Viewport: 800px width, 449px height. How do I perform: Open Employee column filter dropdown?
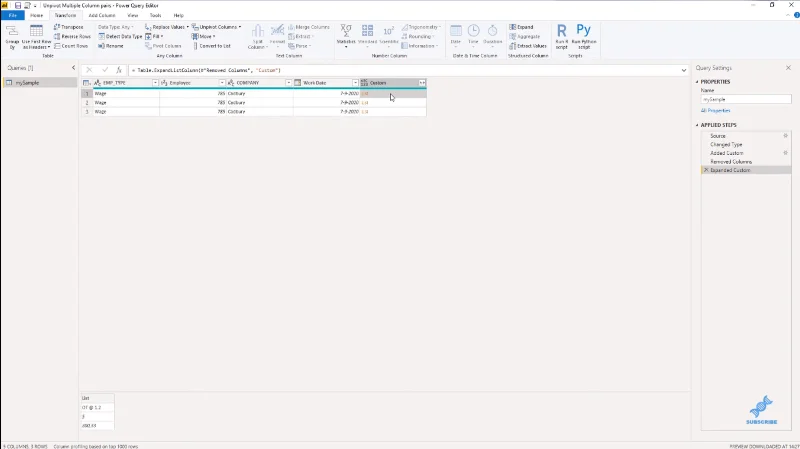(x=222, y=83)
